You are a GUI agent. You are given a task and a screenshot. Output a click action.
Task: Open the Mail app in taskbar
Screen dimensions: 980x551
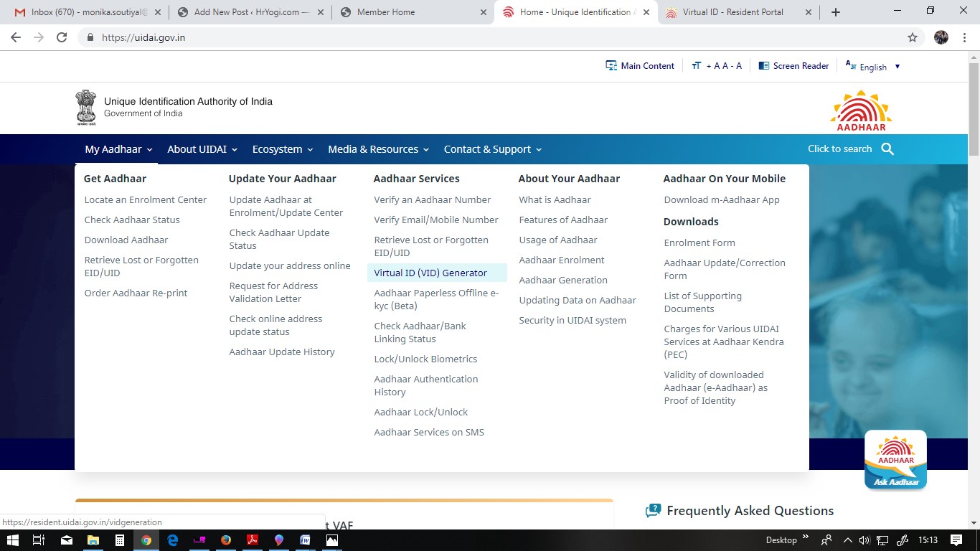tap(66, 540)
